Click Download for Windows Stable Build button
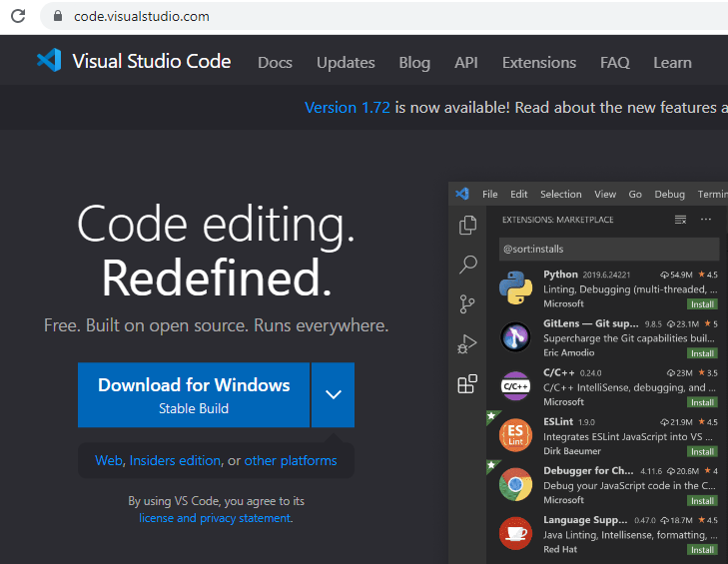728x564 pixels. [194, 394]
